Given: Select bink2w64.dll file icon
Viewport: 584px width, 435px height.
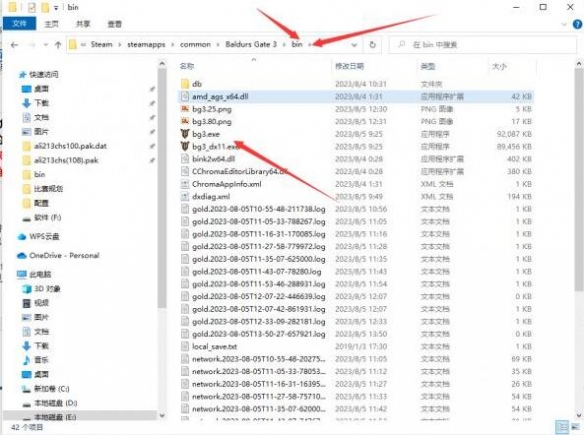Looking at the screenshot, I should tap(185, 159).
